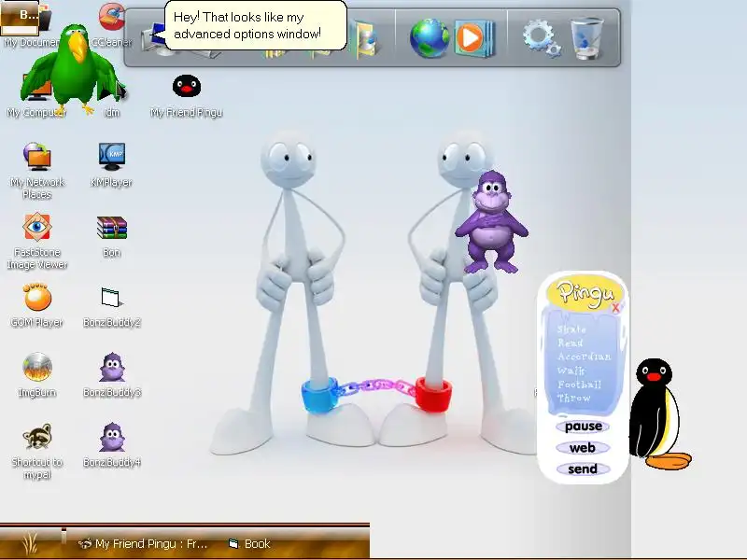Screen dimensions: 747x560
Task: Click the globe browser icon in dock
Action: point(430,38)
